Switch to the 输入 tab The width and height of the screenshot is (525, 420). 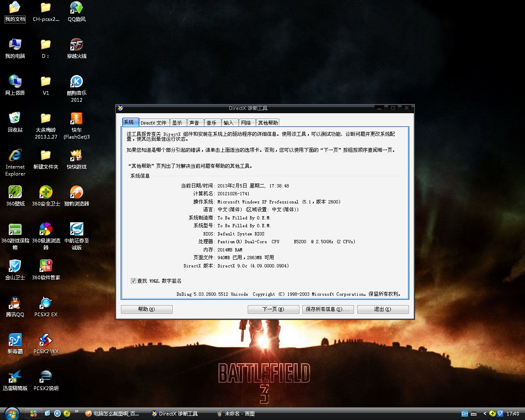pos(230,123)
